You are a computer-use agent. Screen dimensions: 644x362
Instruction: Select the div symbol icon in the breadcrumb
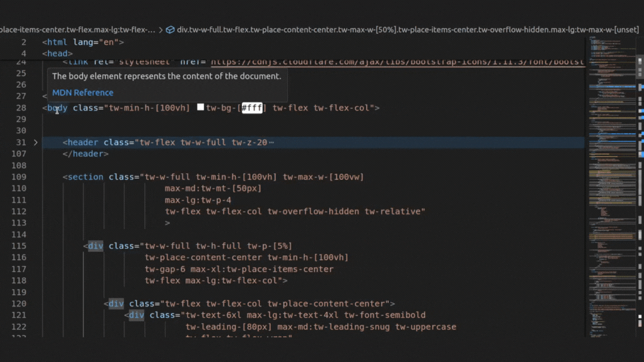point(170,30)
